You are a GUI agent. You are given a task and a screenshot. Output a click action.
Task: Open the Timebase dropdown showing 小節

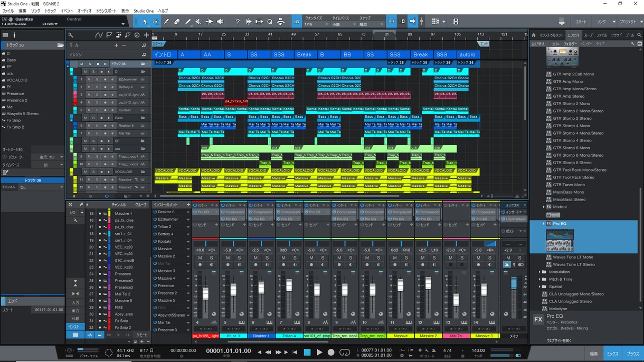coord(343,24)
